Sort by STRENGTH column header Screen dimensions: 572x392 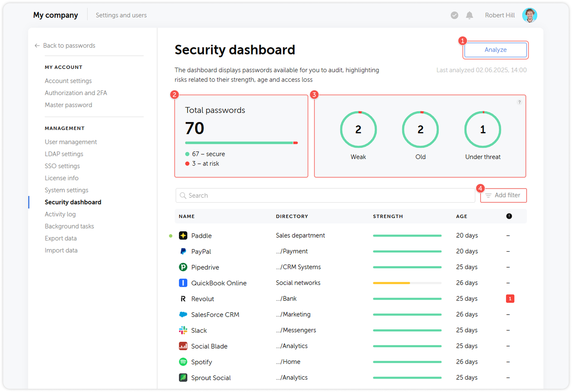(x=388, y=216)
